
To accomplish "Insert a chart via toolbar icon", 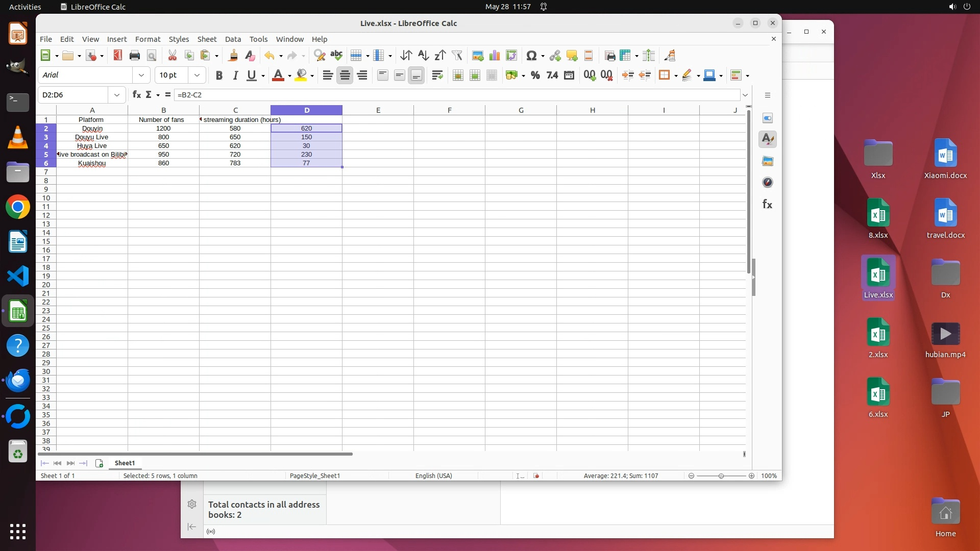I will (x=494, y=56).
